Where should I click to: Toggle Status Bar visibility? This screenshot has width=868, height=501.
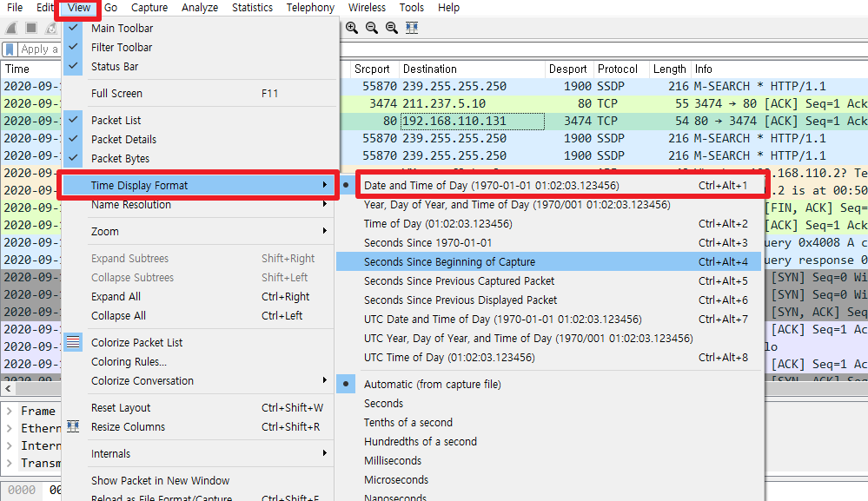198,66
